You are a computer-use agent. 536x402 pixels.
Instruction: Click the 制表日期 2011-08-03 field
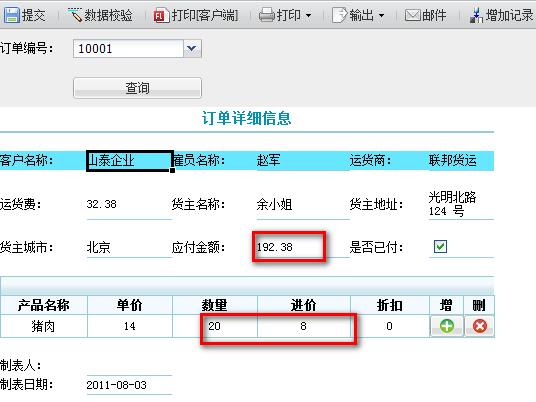click(129, 385)
